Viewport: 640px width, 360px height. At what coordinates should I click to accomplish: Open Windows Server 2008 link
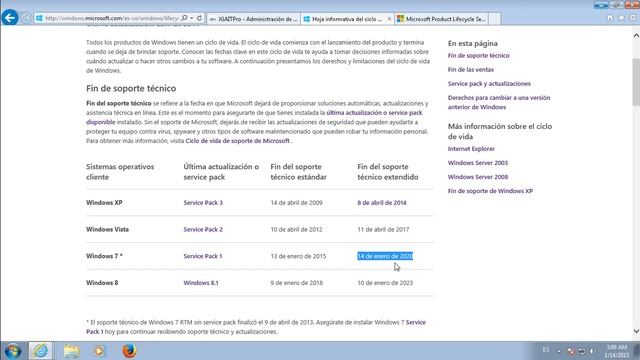point(478,177)
